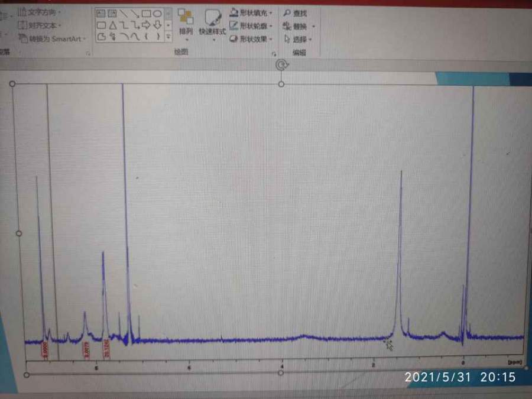Select the Curve shape

(135, 36)
